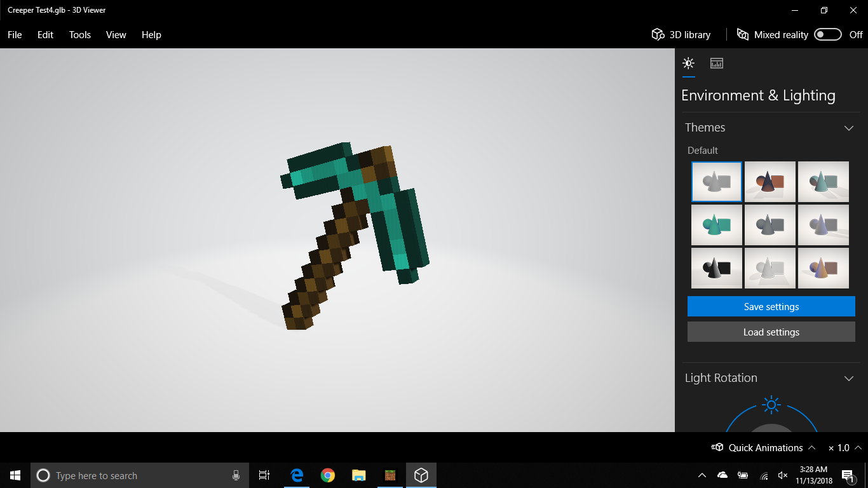Open File Explorer from the taskbar
Viewport: 868px width, 488px height.
click(359, 475)
